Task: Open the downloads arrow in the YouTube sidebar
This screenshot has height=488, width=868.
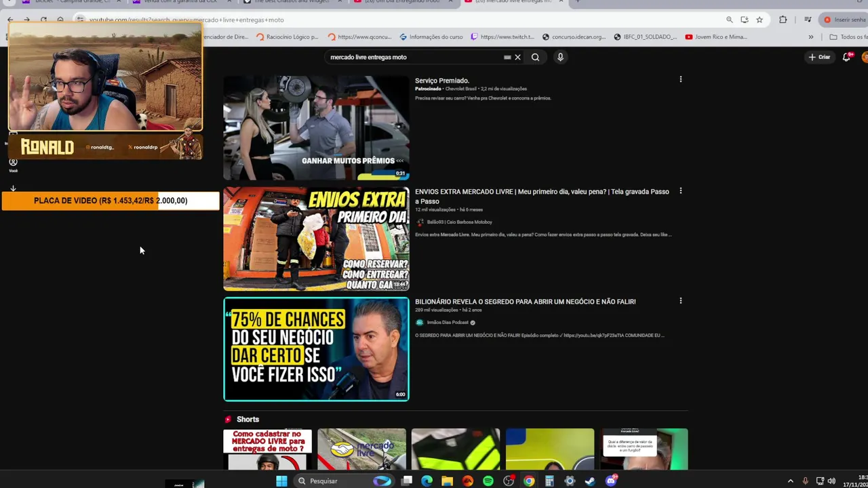Action: pyautogui.click(x=13, y=188)
